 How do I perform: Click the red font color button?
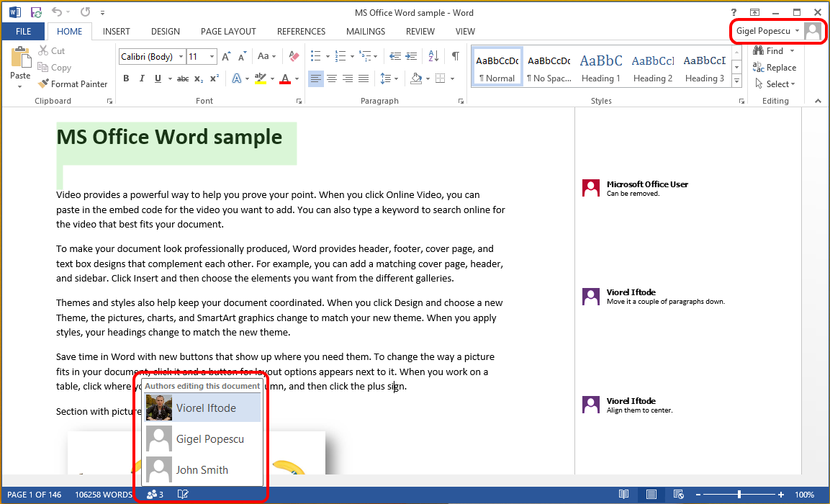point(285,78)
